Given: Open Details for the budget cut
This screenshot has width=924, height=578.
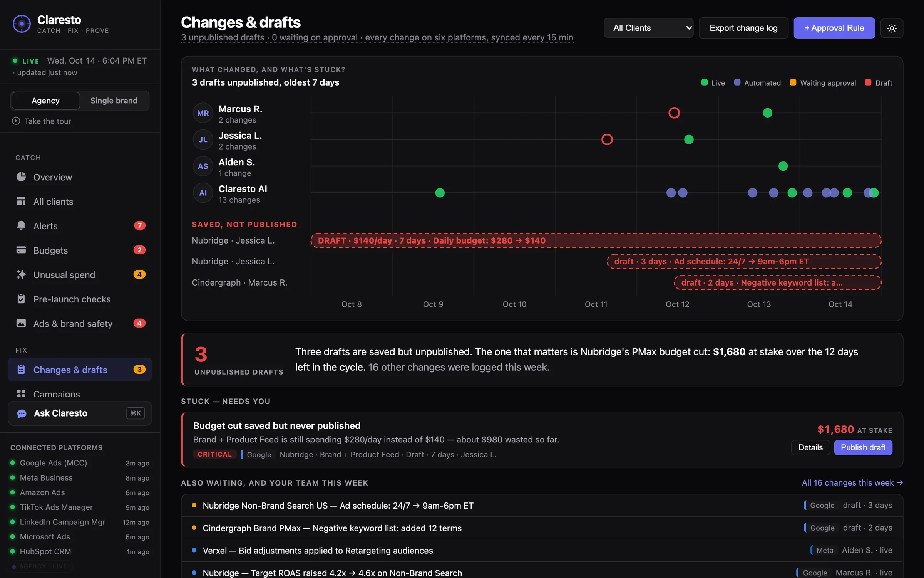Looking at the screenshot, I should click(x=810, y=447).
